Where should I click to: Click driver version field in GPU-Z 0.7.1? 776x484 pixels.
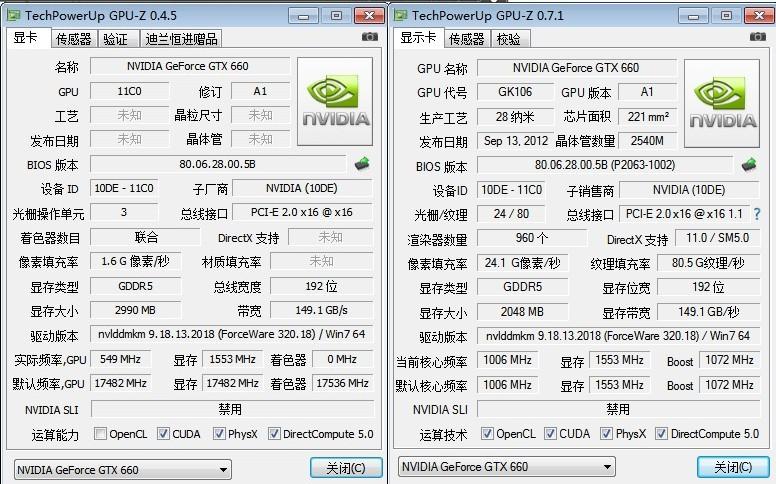[618, 336]
